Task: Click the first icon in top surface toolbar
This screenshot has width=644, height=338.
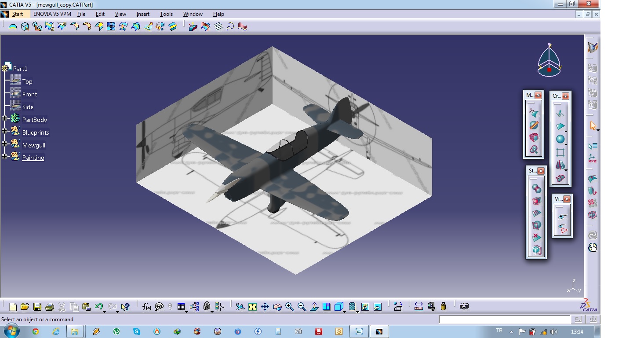Action: point(13,26)
